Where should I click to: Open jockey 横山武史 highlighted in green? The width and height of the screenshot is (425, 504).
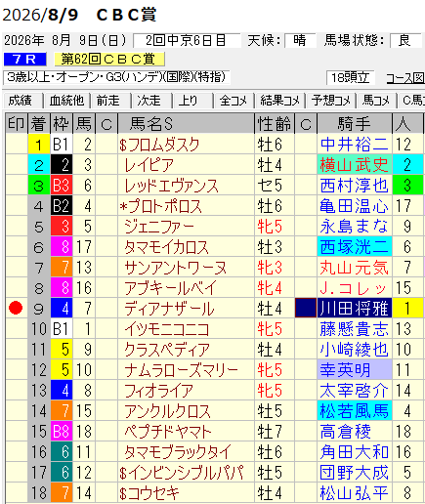[355, 165]
